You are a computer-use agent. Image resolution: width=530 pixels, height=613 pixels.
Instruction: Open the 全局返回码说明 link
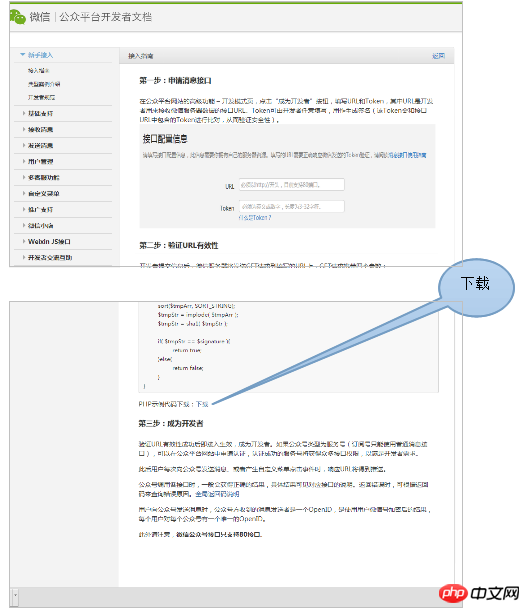tap(217, 494)
